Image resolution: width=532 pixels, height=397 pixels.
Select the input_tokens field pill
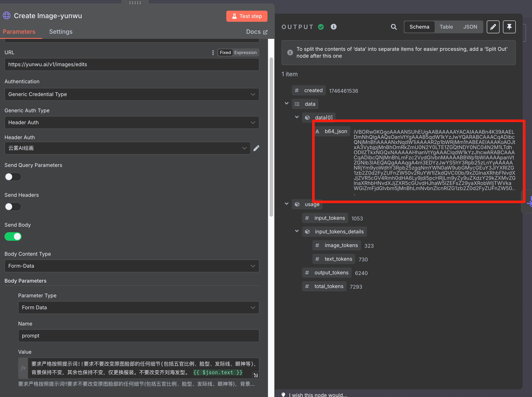325,218
